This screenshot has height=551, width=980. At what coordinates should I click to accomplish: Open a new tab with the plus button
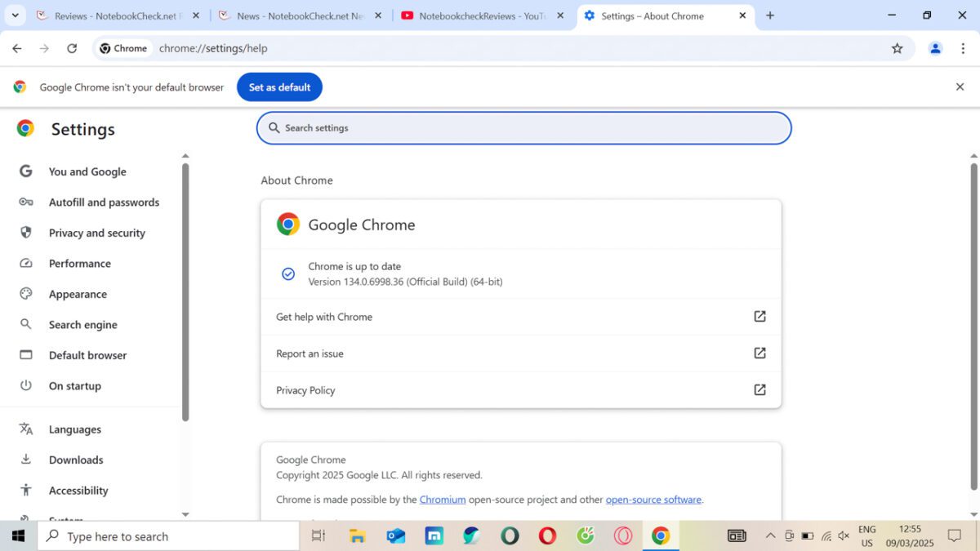point(770,16)
